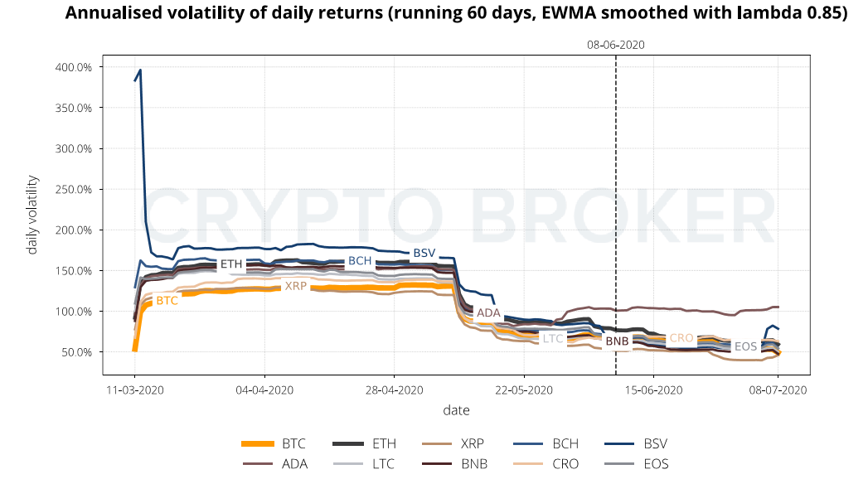This screenshot has height=484, width=868.
Task: Click the orange BTC inline label on the plot
Action: point(167,301)
